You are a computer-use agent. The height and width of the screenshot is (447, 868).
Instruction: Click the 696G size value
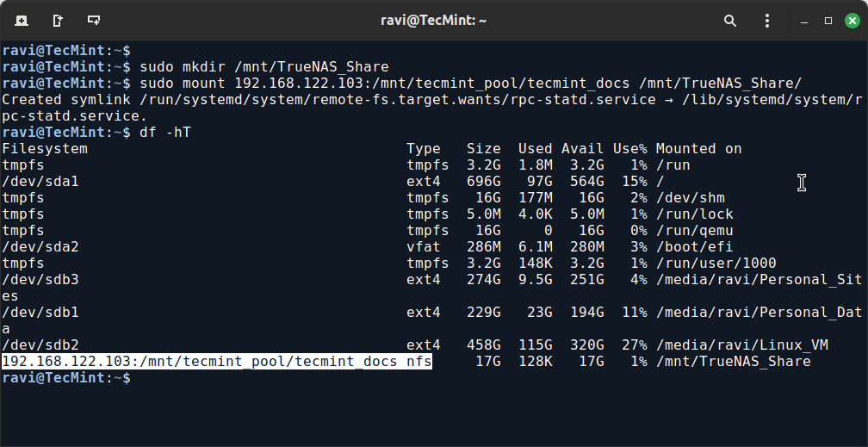point(484,182)
